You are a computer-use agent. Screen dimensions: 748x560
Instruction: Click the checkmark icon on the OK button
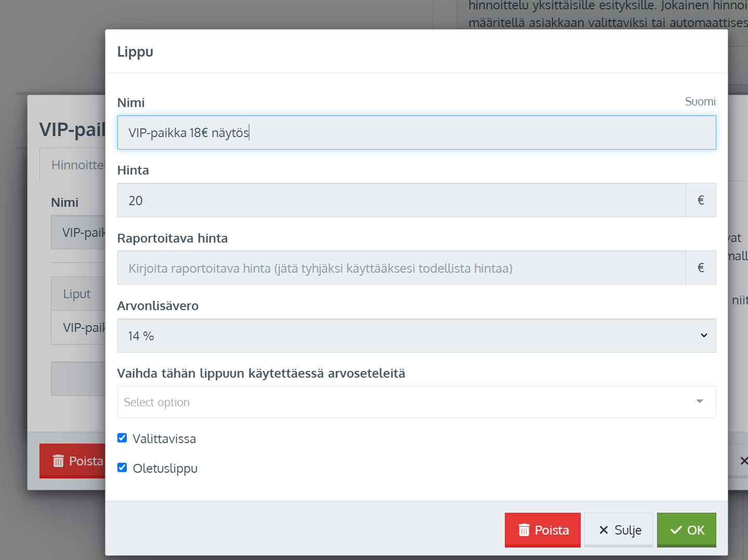tap(676, 530)
